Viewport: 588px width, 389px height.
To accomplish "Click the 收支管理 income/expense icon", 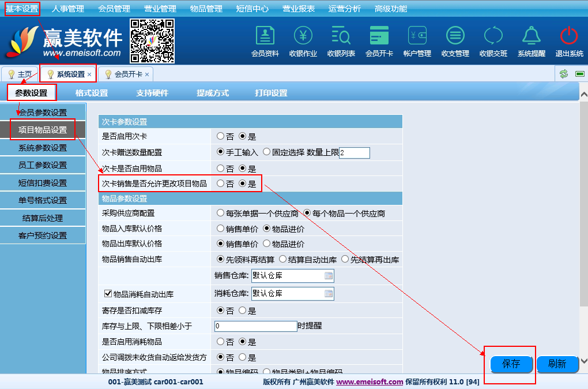I will tap(455, 40).
